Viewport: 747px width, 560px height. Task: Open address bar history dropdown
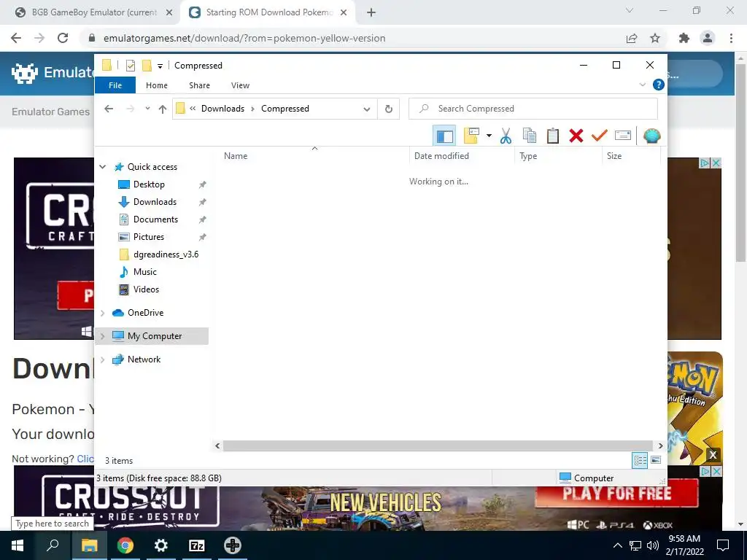(x=367, y=109)
